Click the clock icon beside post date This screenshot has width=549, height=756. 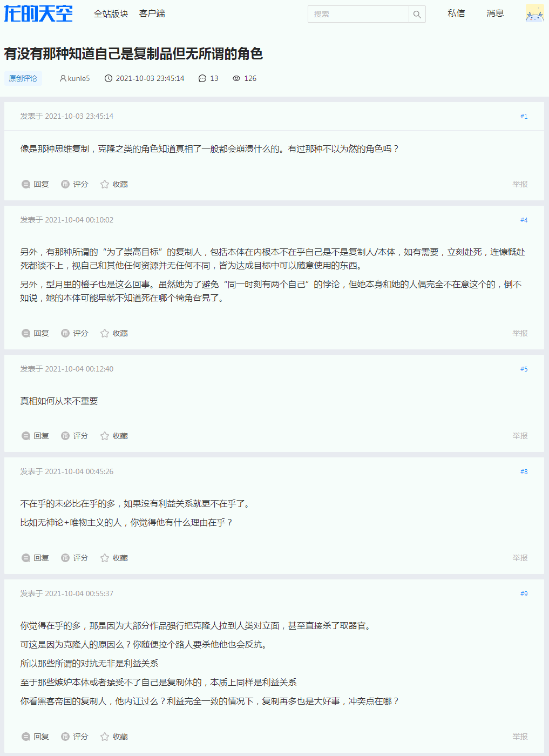pyautogui.click(x=109, y=78)
